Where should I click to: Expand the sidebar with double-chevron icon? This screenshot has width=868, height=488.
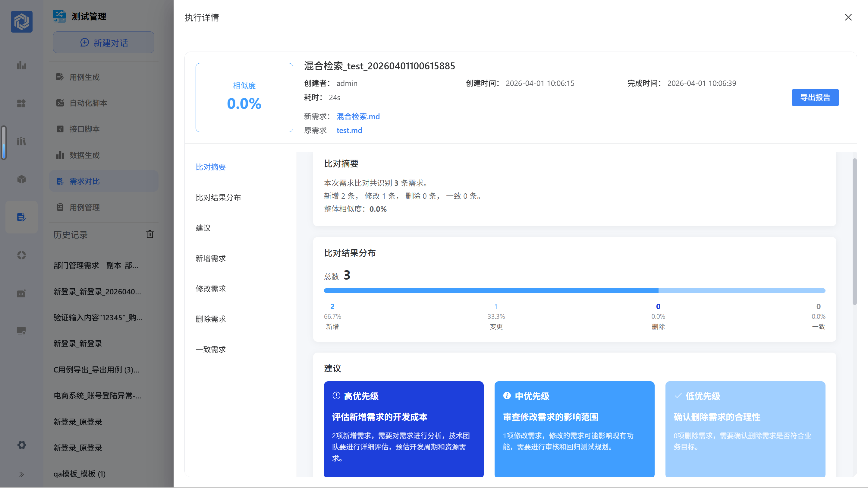pos(22,474)
